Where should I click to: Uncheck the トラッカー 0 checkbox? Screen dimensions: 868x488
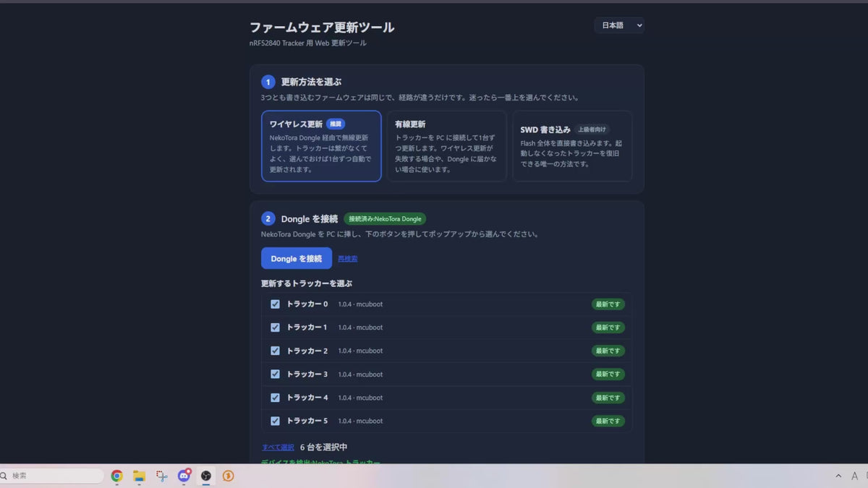coord(275,304)
